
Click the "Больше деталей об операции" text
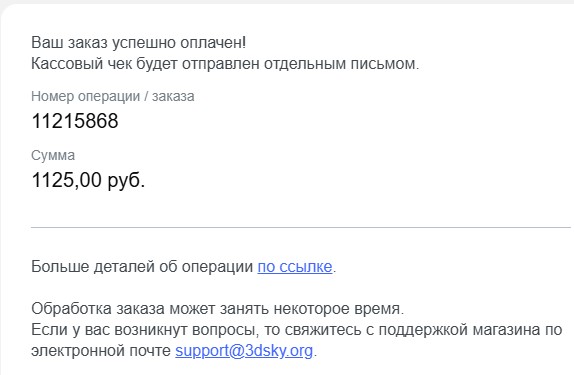[142, 267]
